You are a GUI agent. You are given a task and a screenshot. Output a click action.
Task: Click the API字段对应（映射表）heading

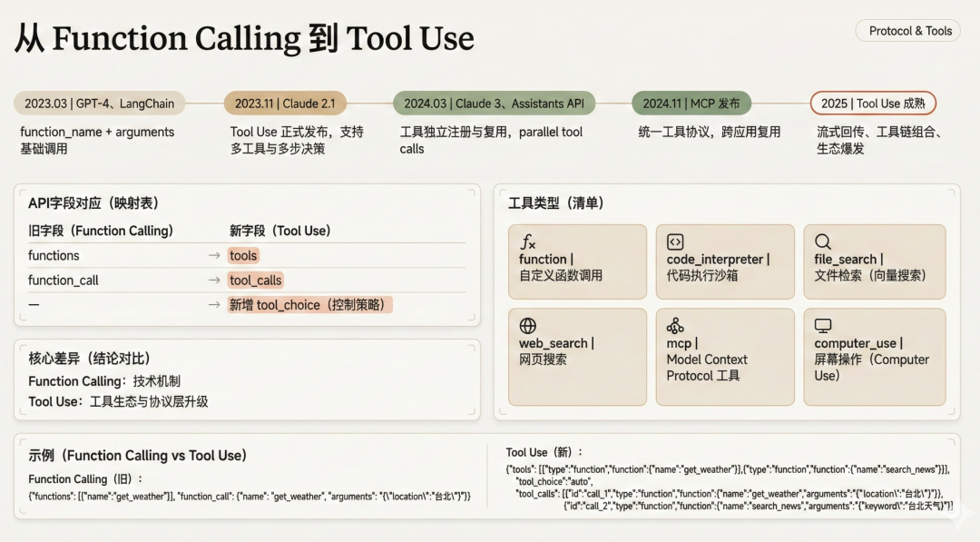[x=93, y=203]
